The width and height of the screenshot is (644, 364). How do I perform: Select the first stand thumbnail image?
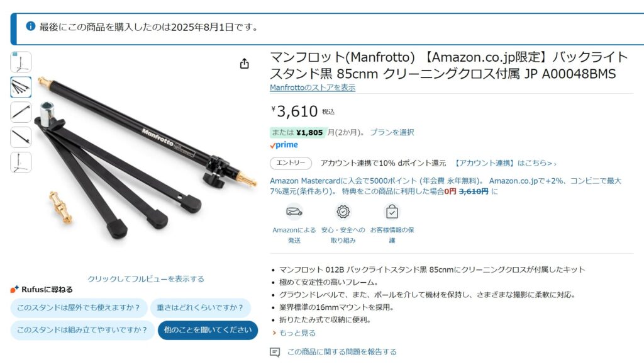click(21, 62)
